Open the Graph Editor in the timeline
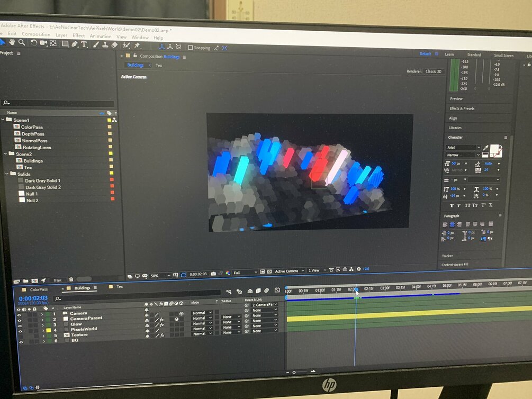This screenshot has width=532, height=399. tap(277, 290)
